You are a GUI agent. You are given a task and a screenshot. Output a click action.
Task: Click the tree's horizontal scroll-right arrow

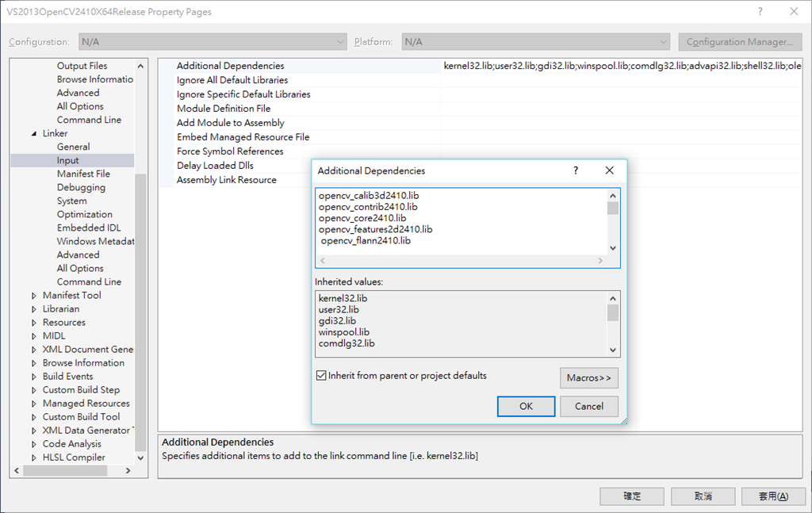(x=128, y=470)
